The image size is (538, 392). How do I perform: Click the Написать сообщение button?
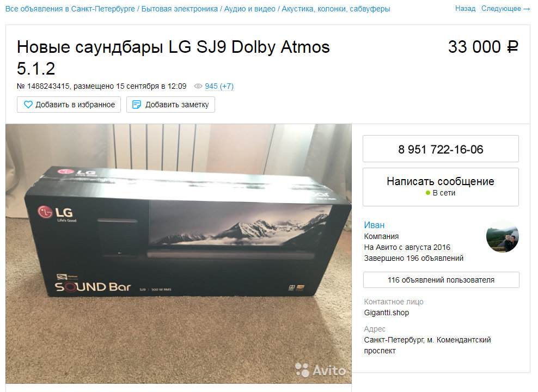[x=441, y=187]
